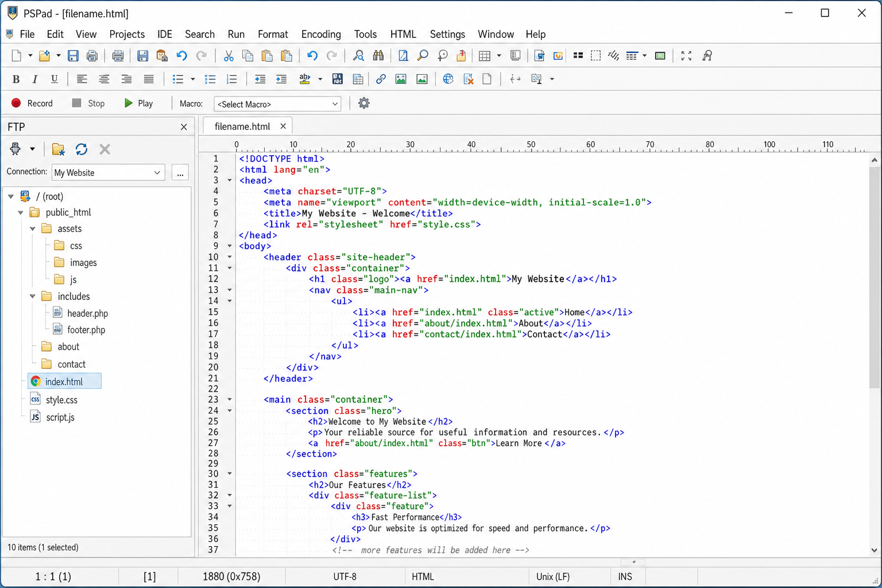Start macro recording with Record
Viewport: 882px width, 588px height.
32,103
